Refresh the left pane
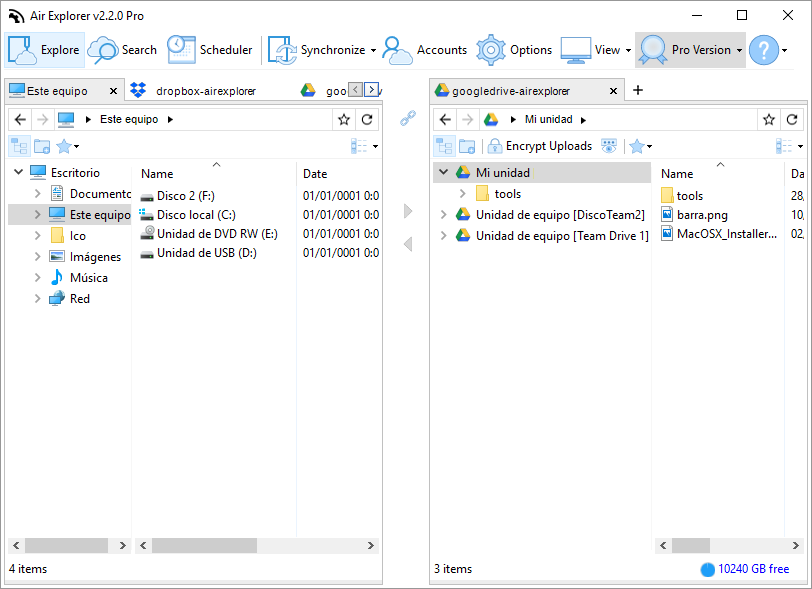The height and width of the screenshot is (589, 812). pos(367,120)
